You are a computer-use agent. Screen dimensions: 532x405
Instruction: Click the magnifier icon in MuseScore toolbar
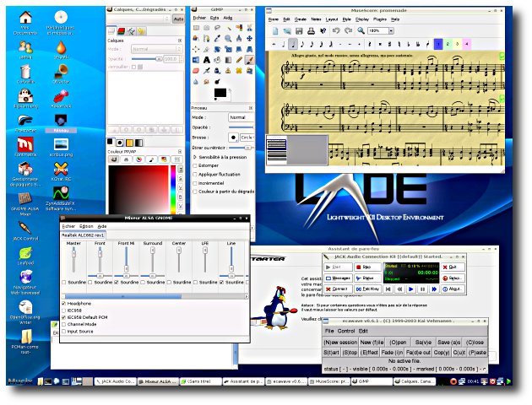coord(361,31)
